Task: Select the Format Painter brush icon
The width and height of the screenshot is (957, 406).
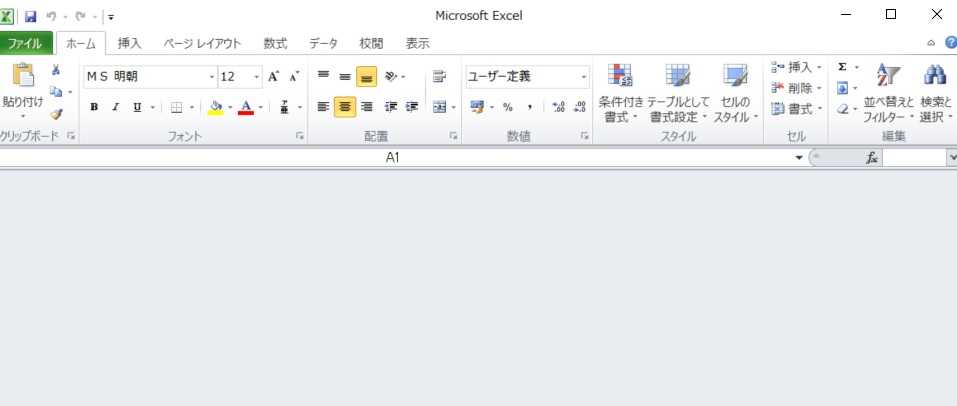Action: pyautogui.click(x=56, y=114)
